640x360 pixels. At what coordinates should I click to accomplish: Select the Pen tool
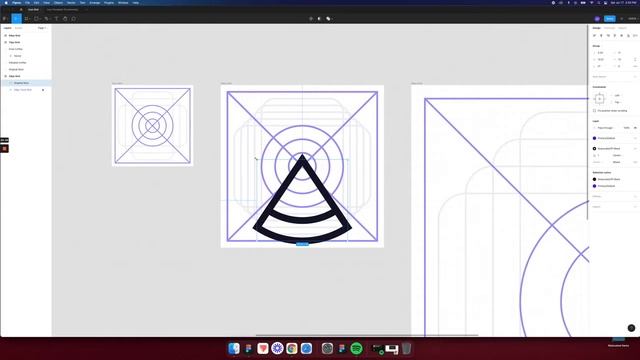click(x=47, y=18)
